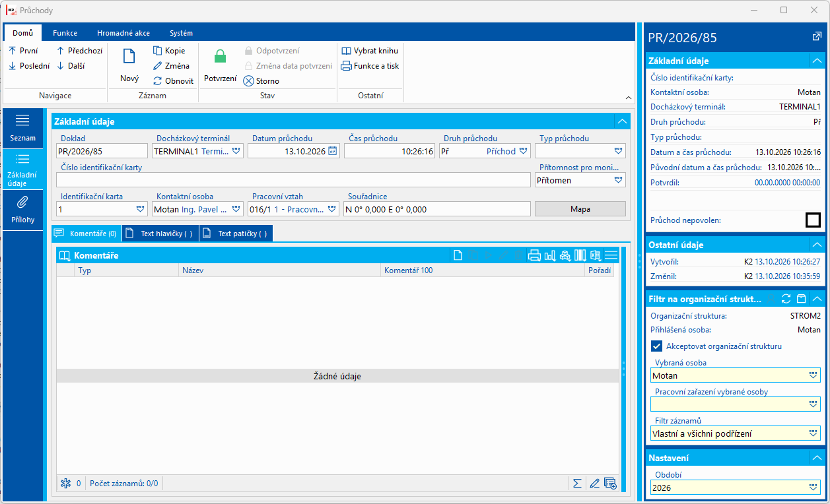
Task: Open the Text hlavičky tab
Action: 160,234
